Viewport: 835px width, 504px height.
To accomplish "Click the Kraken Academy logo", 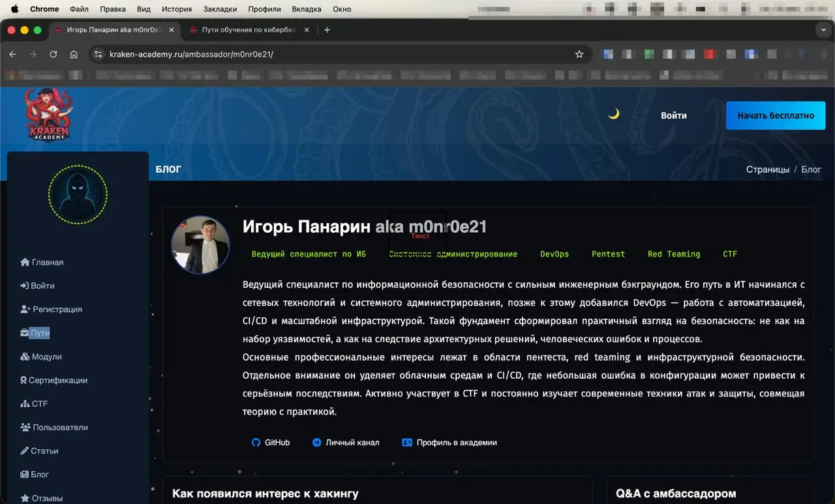I will click(x=48, y=115).
